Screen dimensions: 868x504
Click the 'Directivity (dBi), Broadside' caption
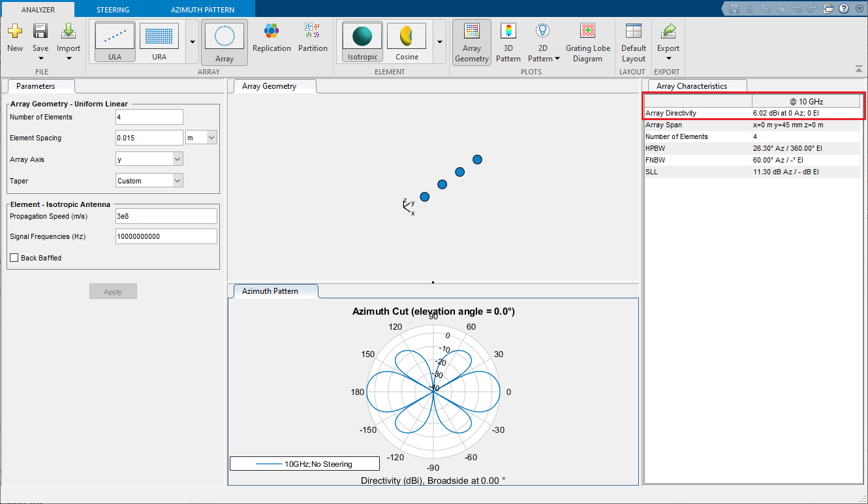[433, 480]
